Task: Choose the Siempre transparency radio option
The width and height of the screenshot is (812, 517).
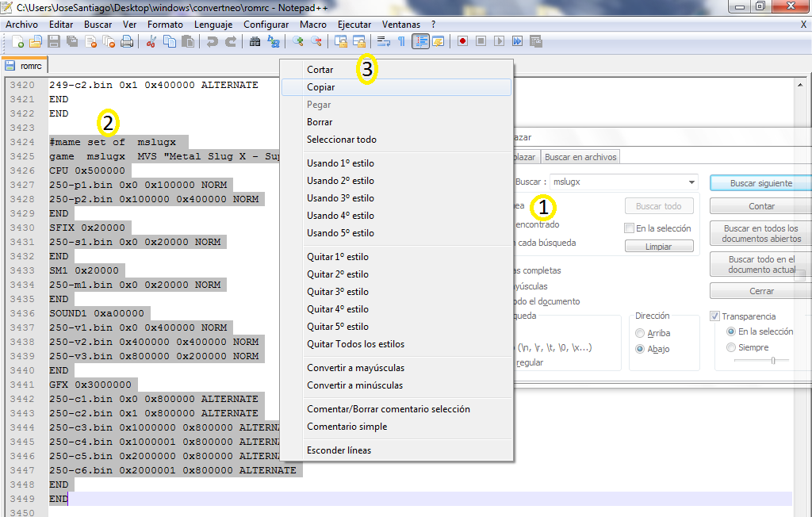Action: pos(730,347)
